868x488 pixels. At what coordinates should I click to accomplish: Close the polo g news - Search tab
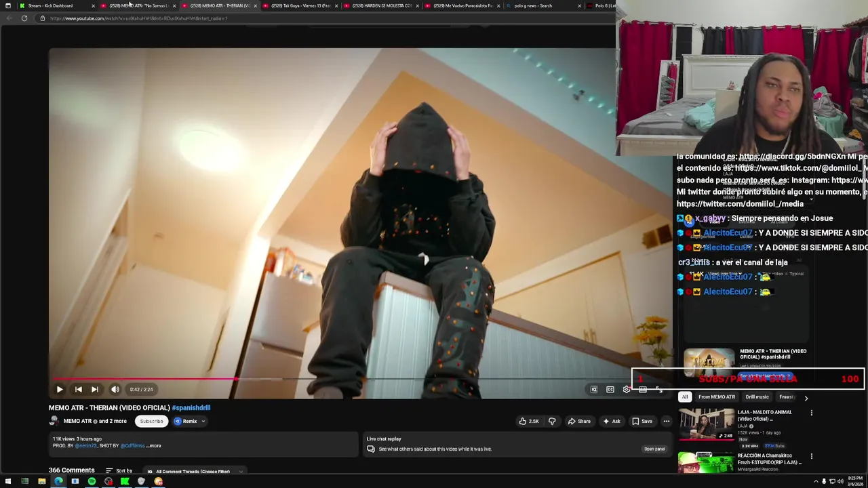click(x=579, y=5)
